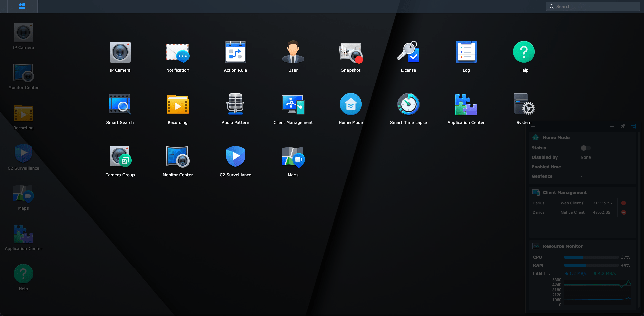The height and width of the screenshot is (316, 644).
Task: Disconnect Darius's Web Client session
Action: click(624, 203)
